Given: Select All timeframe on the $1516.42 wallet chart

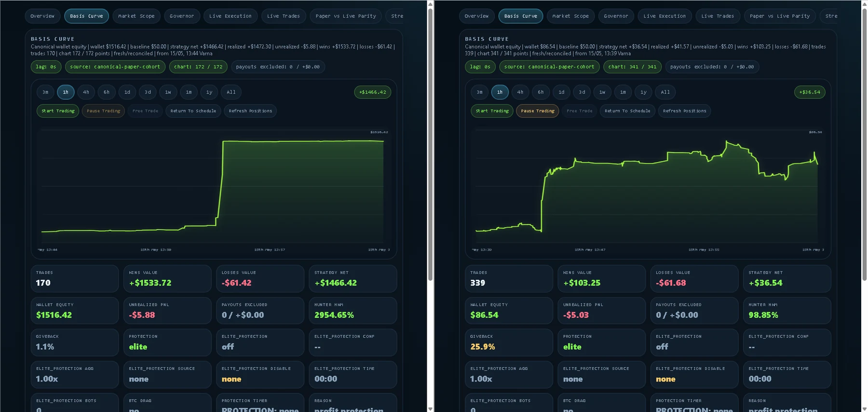Looking at the screenshot, I should (x=231, y=92).
